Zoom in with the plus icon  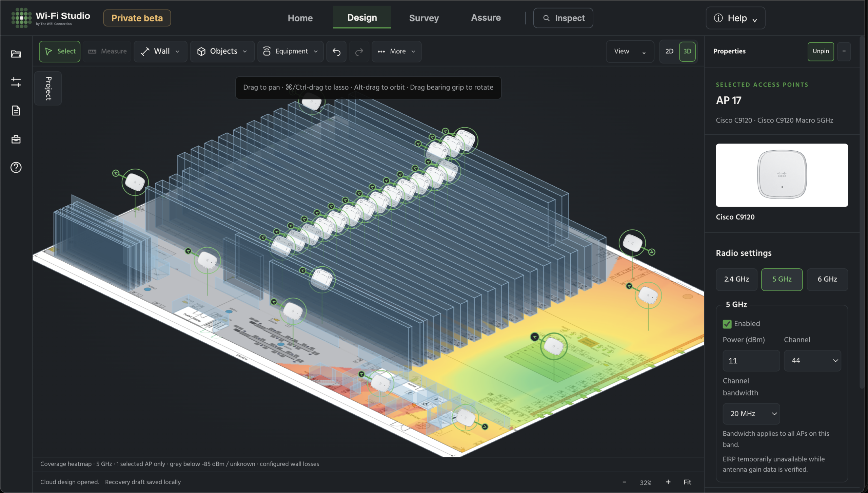point(668,482)
